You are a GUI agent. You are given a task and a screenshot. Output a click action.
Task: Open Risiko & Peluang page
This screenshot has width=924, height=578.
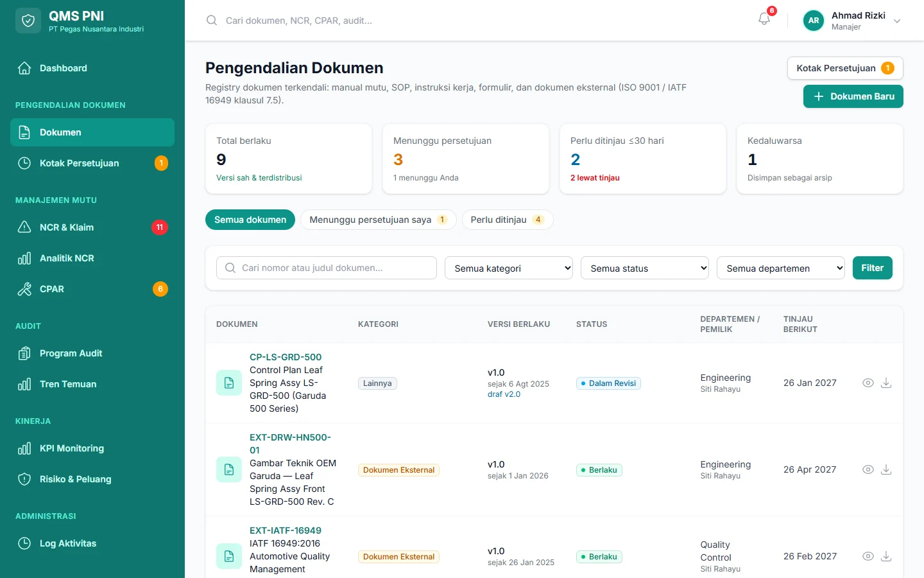point(92,479)
